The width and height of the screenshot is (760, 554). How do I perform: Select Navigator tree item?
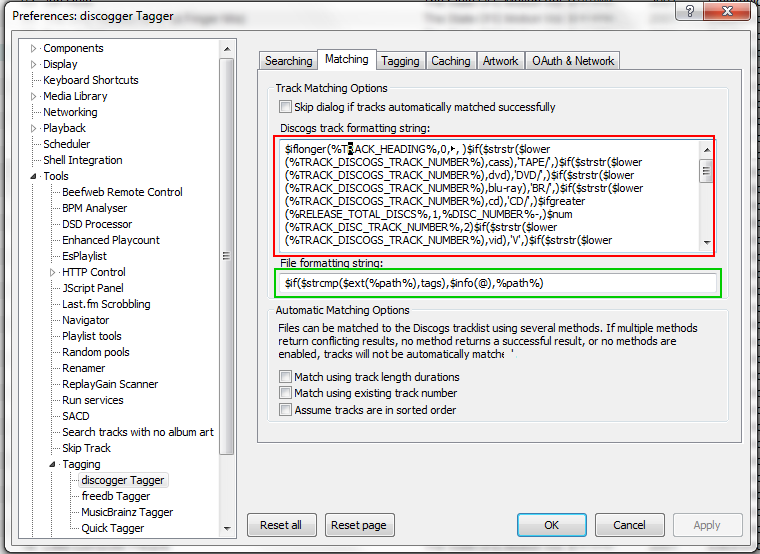coord(86,320)
